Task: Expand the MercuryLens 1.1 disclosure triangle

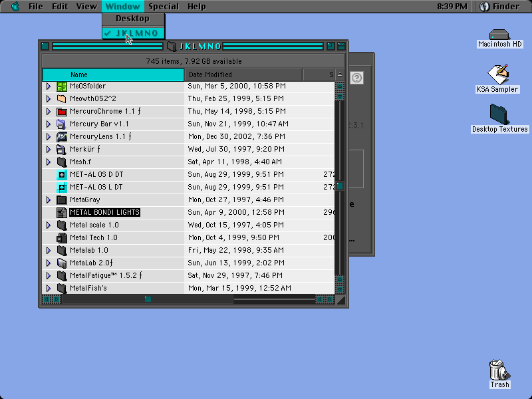Action: coord(49,137)
